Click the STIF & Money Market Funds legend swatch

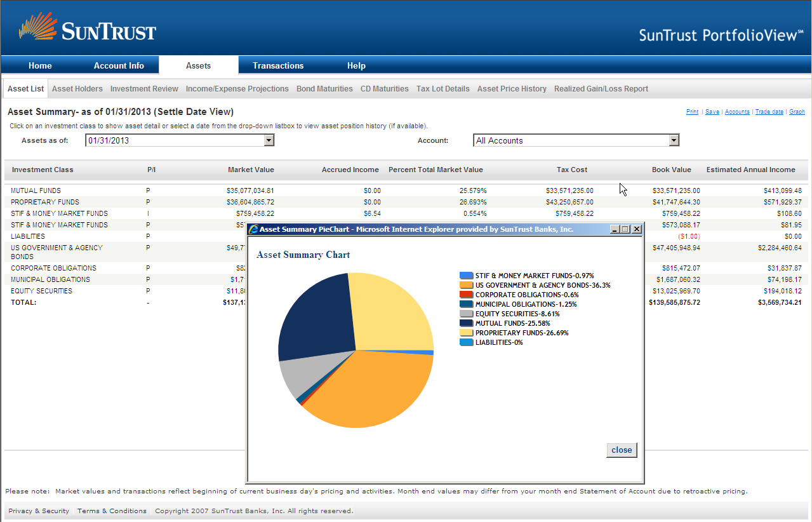click(467, 276)
